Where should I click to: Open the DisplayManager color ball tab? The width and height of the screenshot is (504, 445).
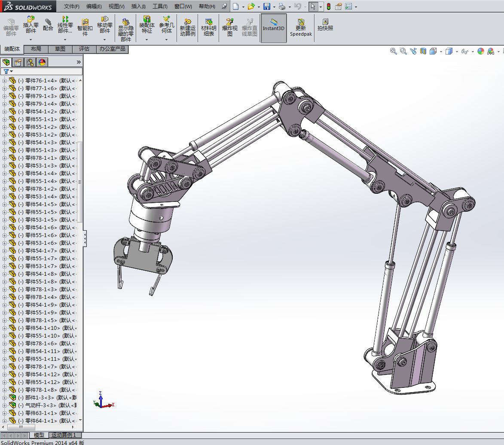coord(42,62)
